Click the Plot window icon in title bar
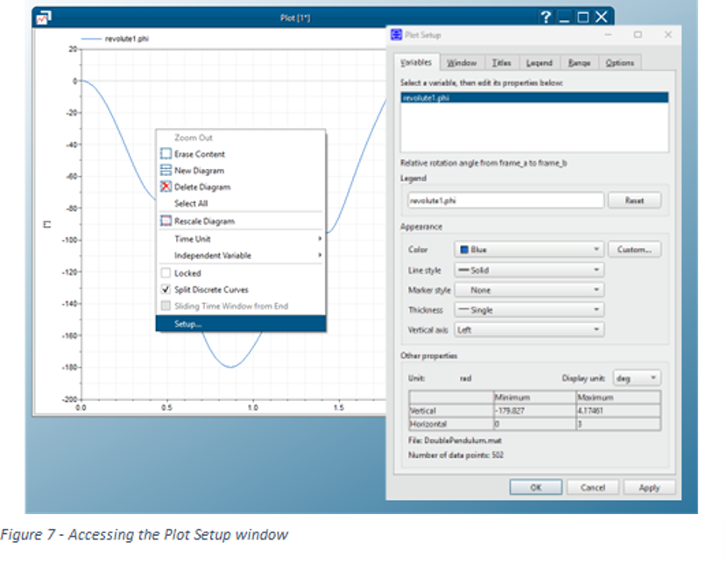This screenshot has height=563, width=728. (x=44, y=18)
